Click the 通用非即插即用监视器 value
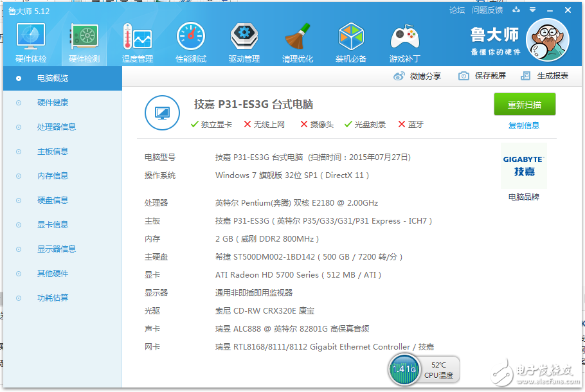Viewport: 585px width, 392px height. [254, 293]
